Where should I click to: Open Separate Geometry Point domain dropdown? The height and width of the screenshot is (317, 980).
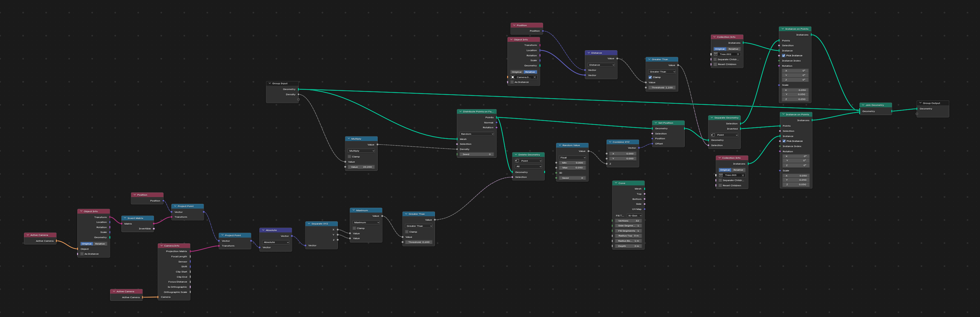pyautogui.click(x=724, y=135)
